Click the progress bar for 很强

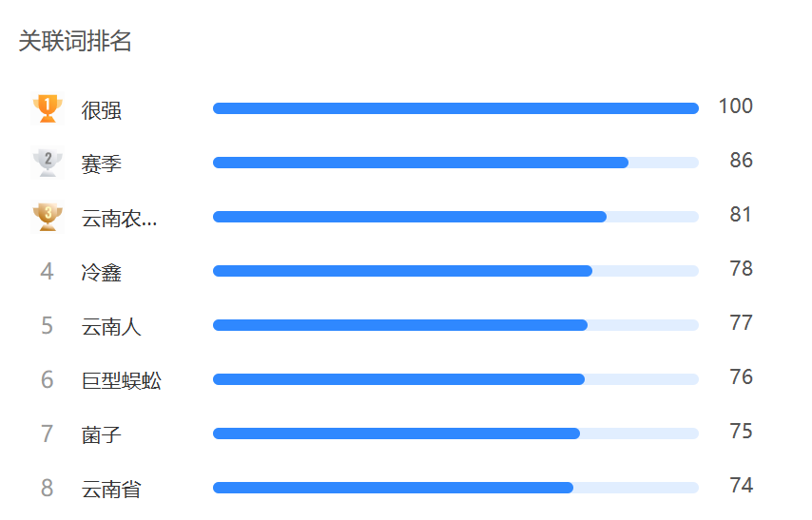[455, 108]
